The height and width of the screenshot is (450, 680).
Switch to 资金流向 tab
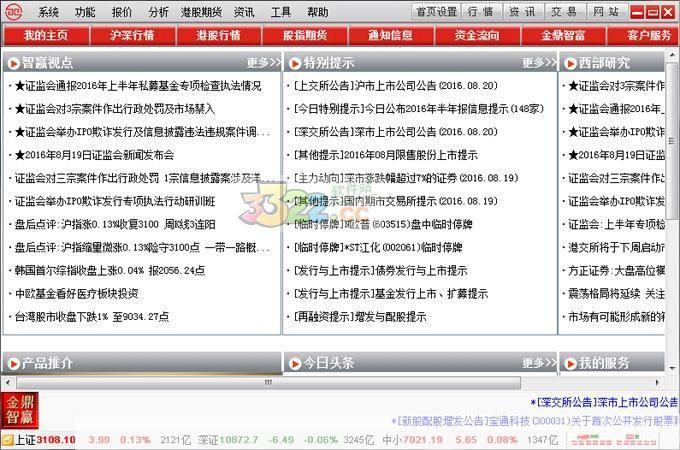click(x=477, y=35)
